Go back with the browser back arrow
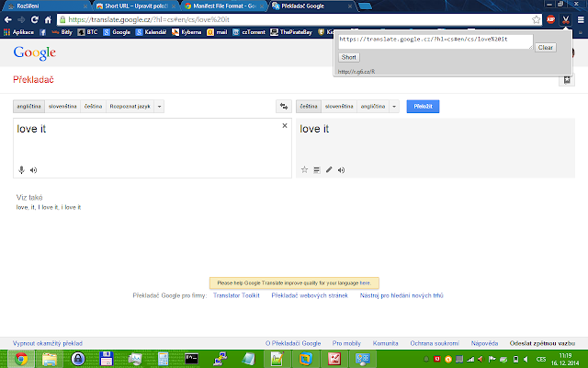Image resolution: width=588 pixels, height=368 pixels. (8, 19)
